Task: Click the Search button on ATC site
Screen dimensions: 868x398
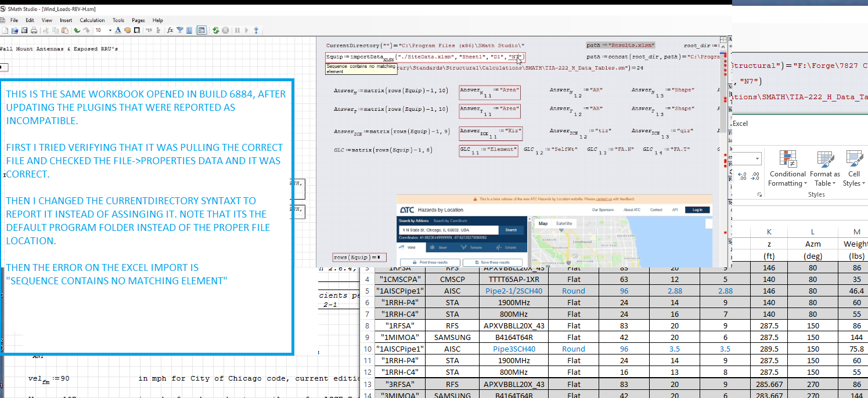Action: 510,230
